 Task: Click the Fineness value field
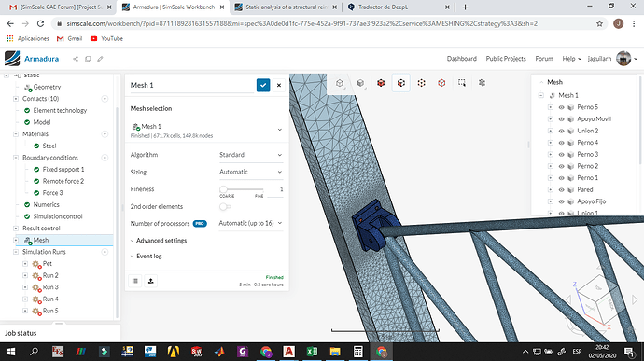pos(275,189)
